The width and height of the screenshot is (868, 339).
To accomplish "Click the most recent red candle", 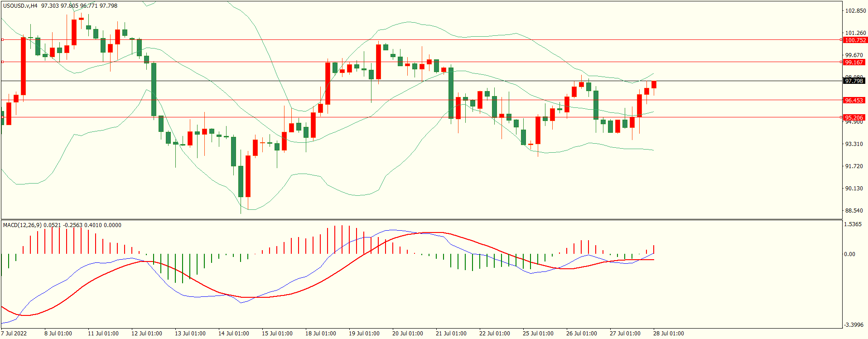I will 654,85.
